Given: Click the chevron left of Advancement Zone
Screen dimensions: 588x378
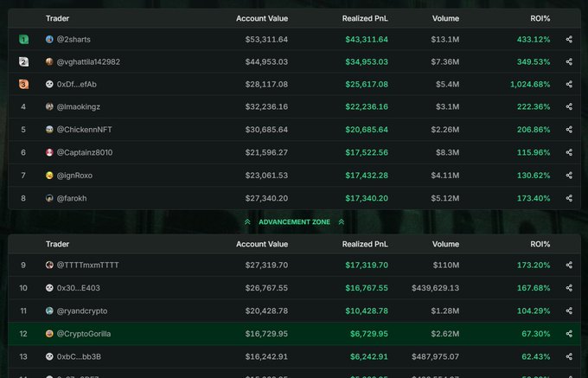Looking at the screenshot, I should point(248,222).
